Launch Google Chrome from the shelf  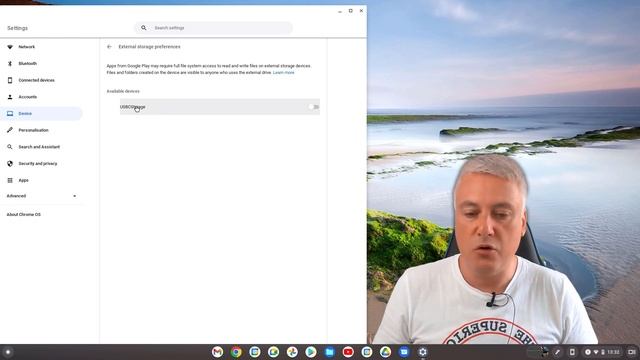(236, 351)
